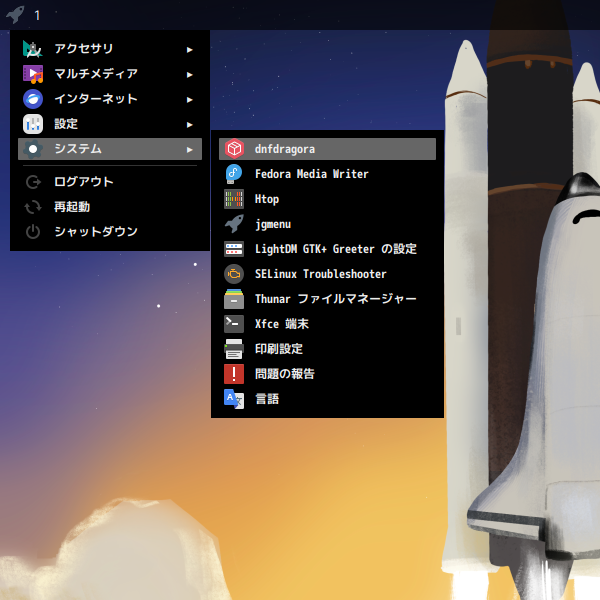The height and width of the screenshot is (600, 600).
Task: Click the アクセサリ category icon
Action: coord(33,49)
